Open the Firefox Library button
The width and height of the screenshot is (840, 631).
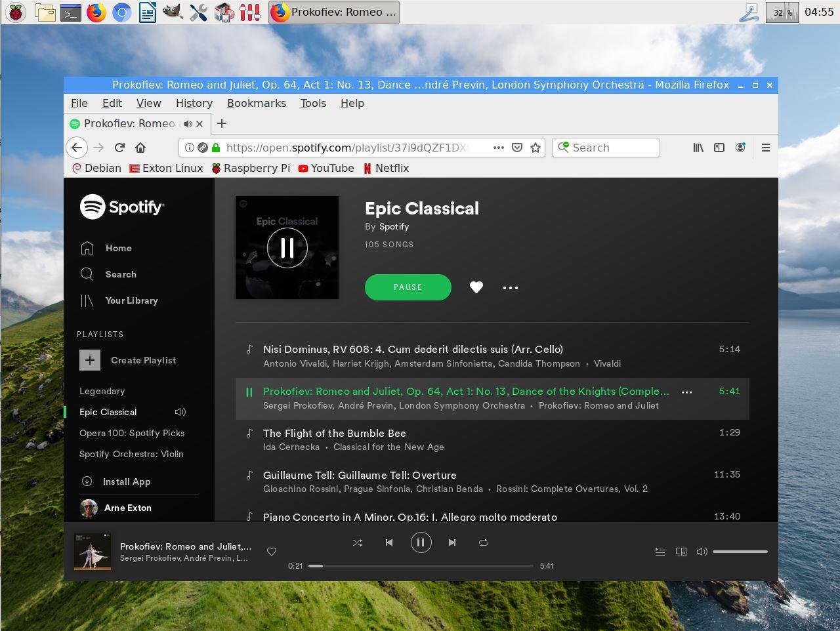pos(698,148)
